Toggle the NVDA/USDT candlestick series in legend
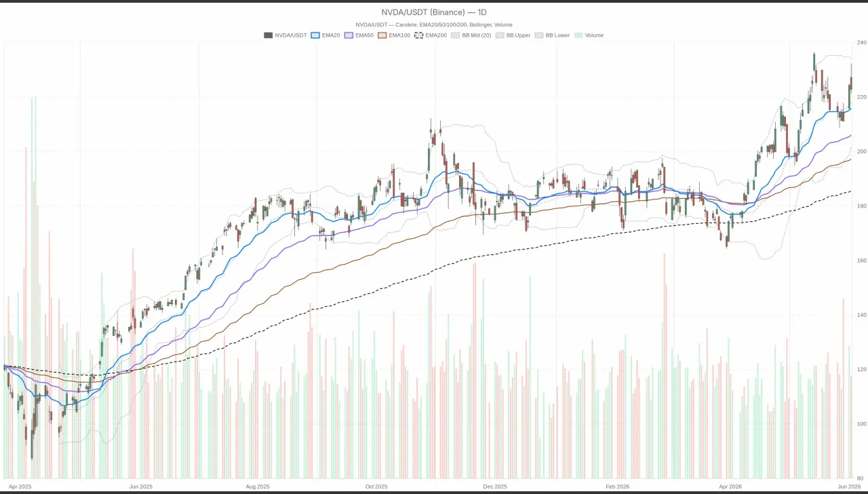 coord(285,35)
